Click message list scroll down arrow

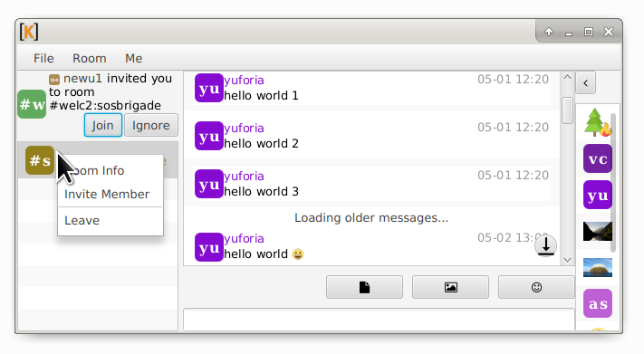pyautogui.click(x=567, y=260)
